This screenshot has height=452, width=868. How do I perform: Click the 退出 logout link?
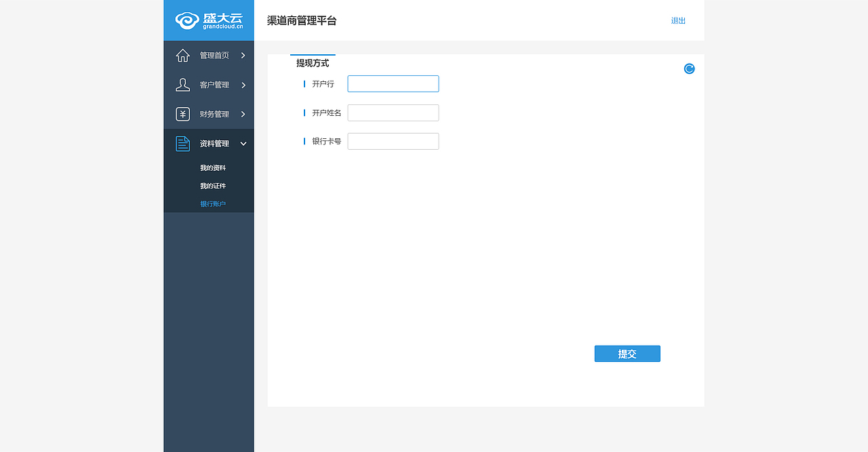pyautogui.click(x=678, y=20)
